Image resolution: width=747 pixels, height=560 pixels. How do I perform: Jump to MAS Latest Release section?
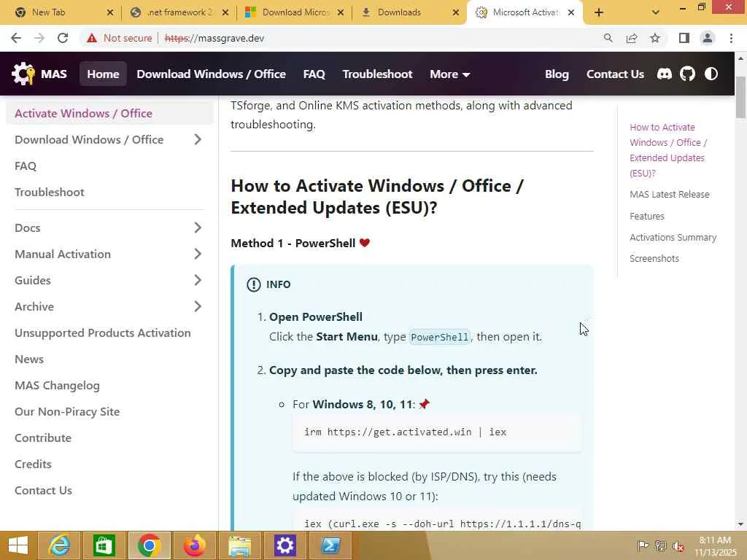click(670, 194)
